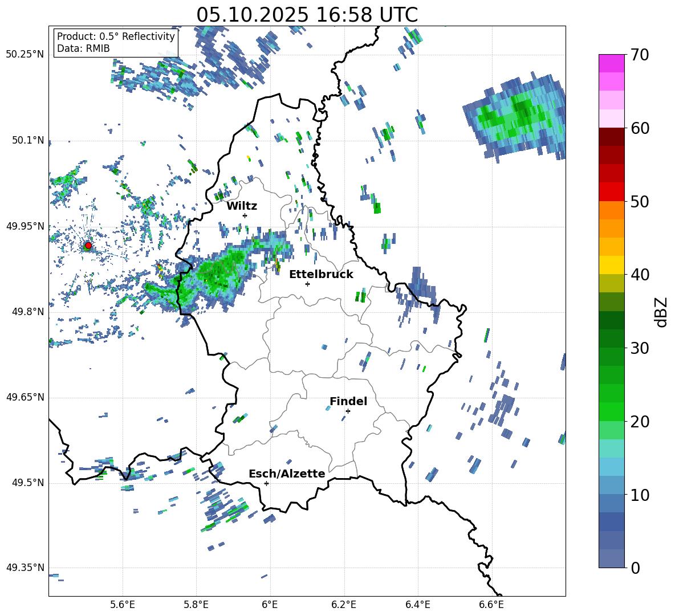This screenshot has height=616, width=675.
Task: Click the 6.4°E longitude label
Action: 417,605
